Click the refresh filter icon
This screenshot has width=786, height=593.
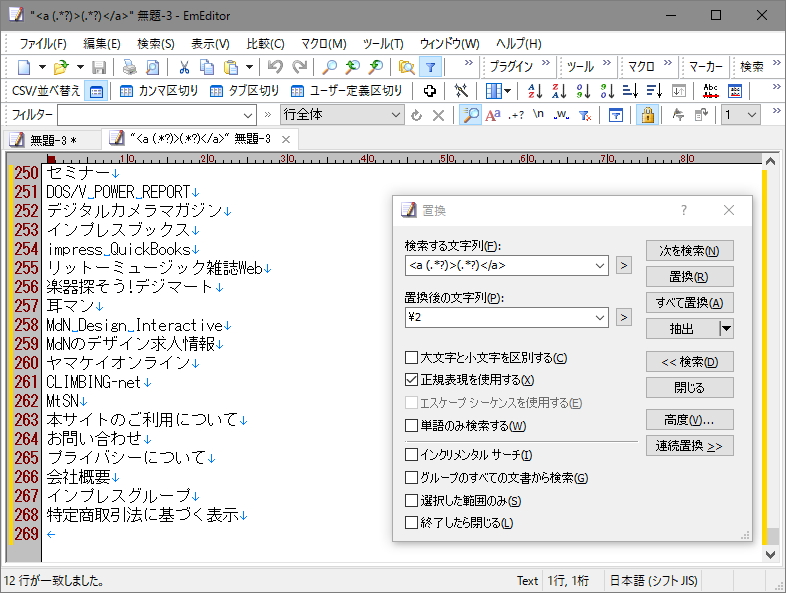(x=416, y=115)
